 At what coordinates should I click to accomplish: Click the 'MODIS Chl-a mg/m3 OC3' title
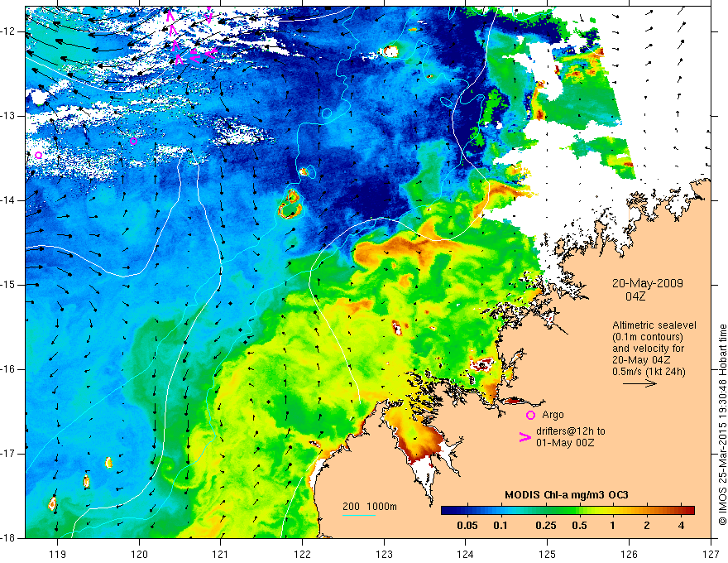tap(567, 495)
